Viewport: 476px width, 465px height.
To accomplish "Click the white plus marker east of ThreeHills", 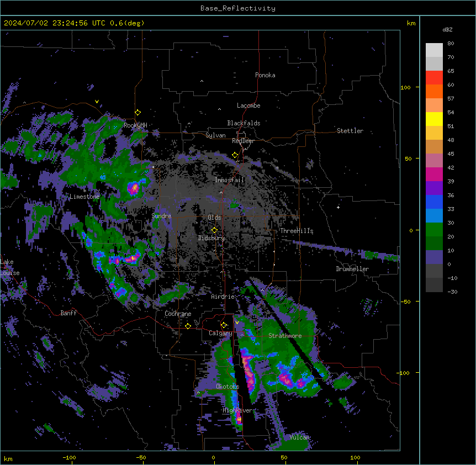I will tap(338, 207).
